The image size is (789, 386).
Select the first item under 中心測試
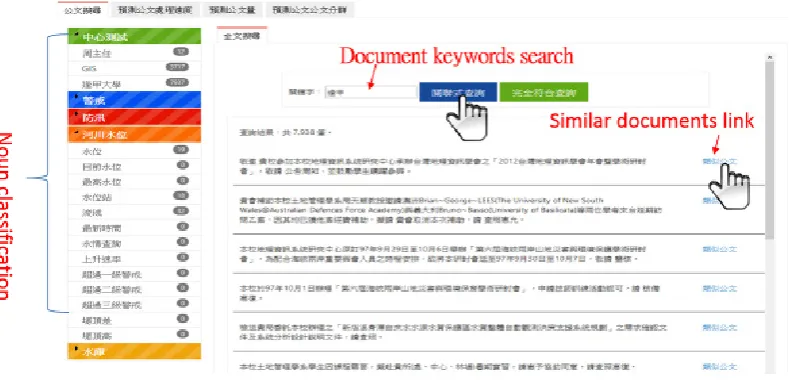tap(134, 52)
